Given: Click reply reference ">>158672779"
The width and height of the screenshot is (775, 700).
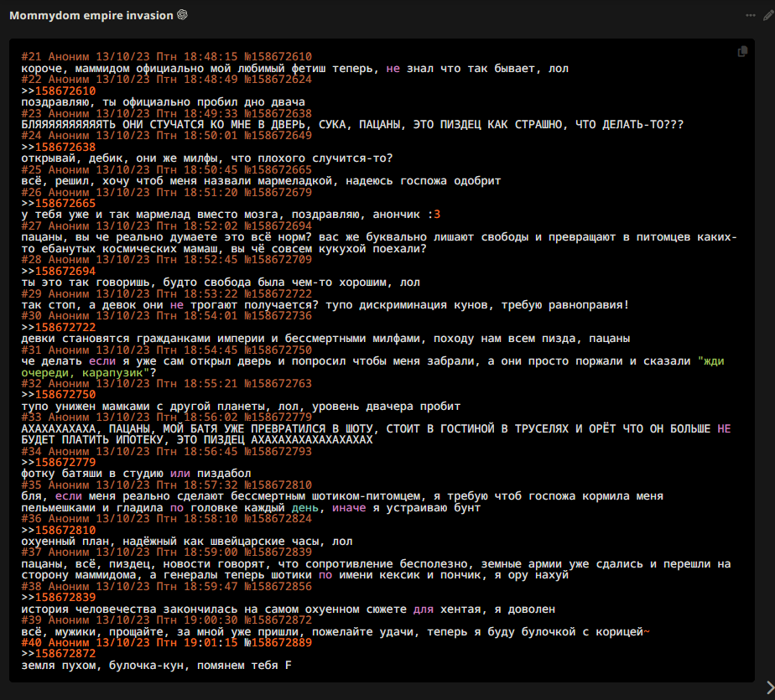Looking at the screenshot, I should pos(59,463).
